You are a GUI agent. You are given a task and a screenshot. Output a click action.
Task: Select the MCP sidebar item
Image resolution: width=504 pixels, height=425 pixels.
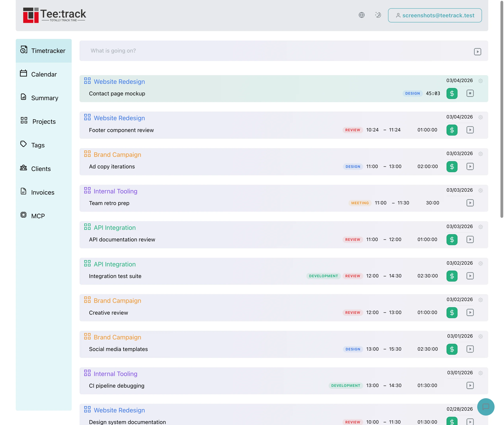[38, 216]
